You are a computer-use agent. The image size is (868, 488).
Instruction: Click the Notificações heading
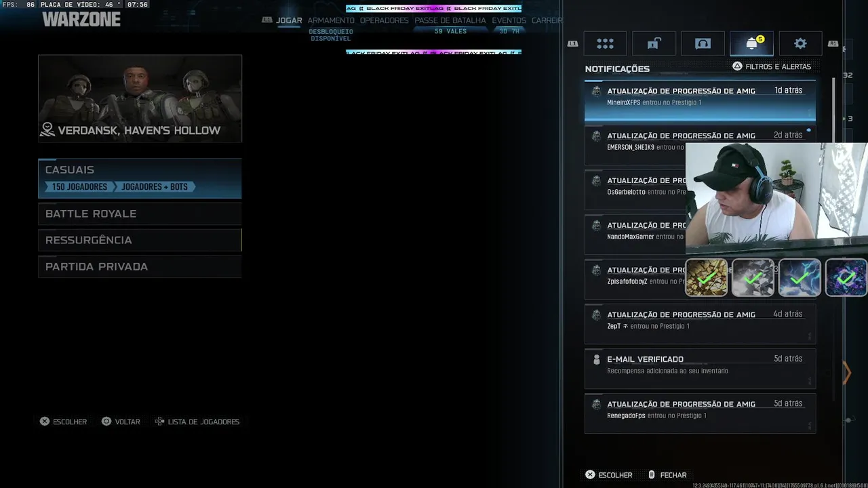point(617,68)
